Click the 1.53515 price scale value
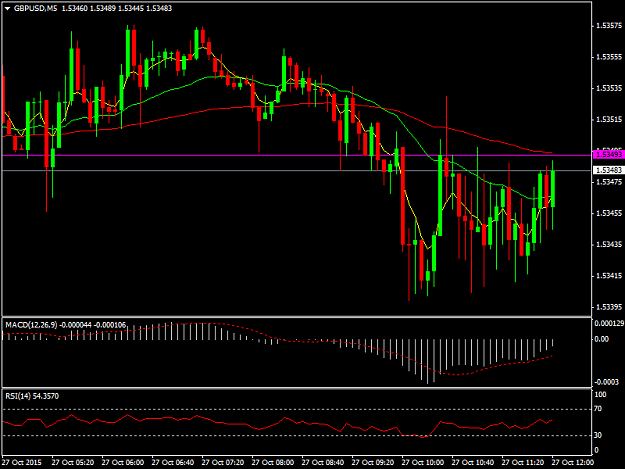 point(609,120)
